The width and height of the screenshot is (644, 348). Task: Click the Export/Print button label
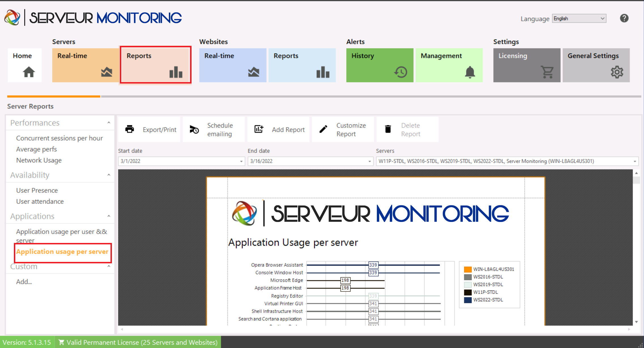[160, 130]
